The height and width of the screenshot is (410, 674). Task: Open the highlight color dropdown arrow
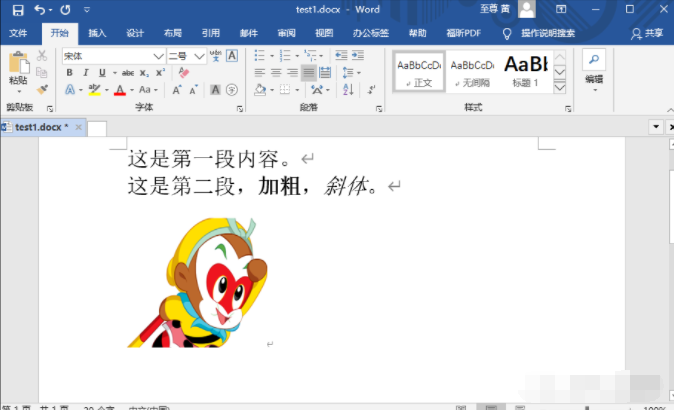pos(106,90)
